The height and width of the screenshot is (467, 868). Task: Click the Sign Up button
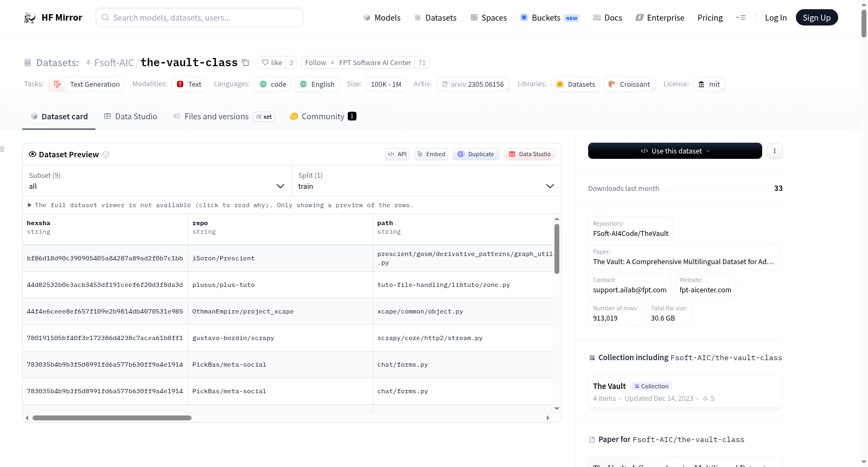click(x=816, y=17)
